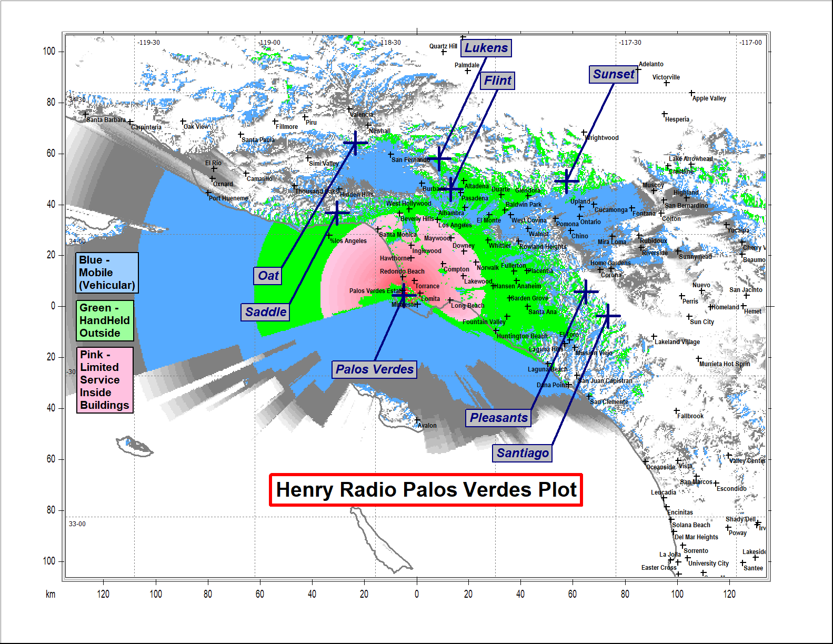Screen dimensions: 833x644
Task: Click the Murrieta Hot Springs label
Action: pos(725,364)
